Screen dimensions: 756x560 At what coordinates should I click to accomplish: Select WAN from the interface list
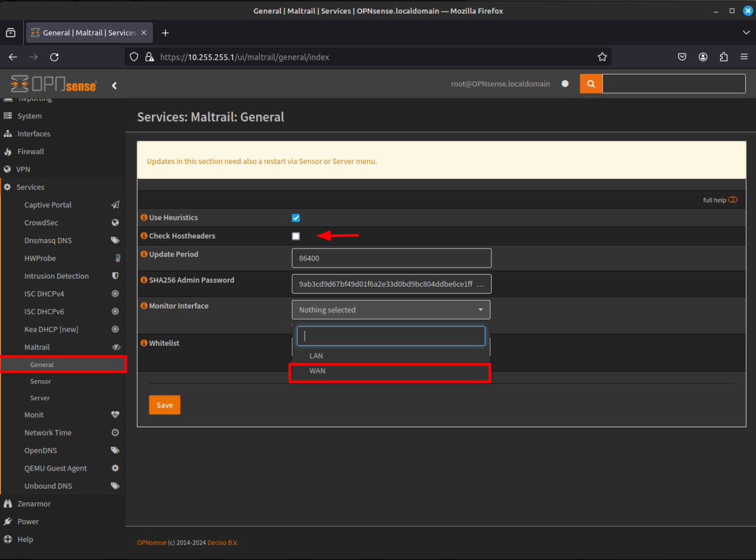tap(391, 371)
